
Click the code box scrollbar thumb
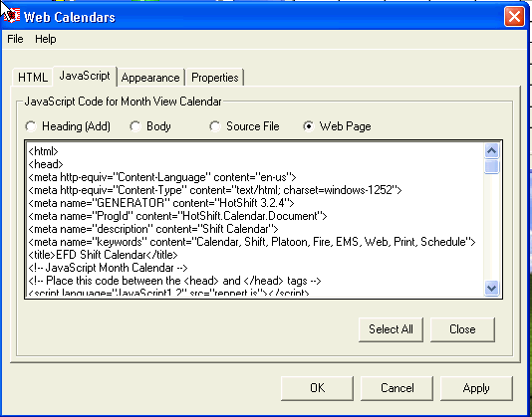pyautogui.click(x=491, y=166)
